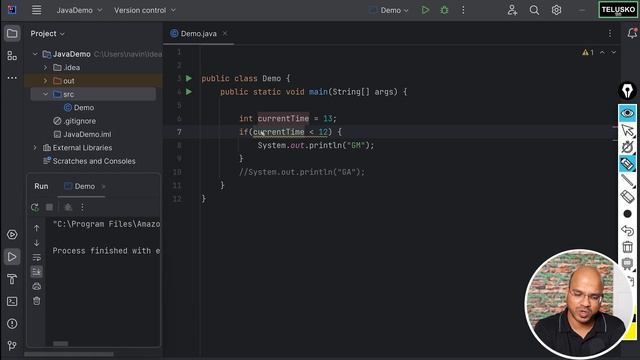Viewport: 640px width, 360px height.
Task: Select the highlighter marker tool
Action: 627,164
